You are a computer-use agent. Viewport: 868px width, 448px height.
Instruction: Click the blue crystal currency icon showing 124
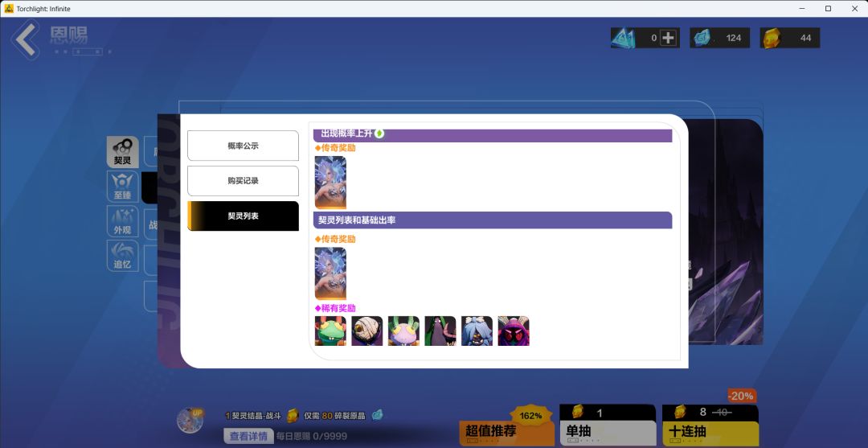[702, 38]
